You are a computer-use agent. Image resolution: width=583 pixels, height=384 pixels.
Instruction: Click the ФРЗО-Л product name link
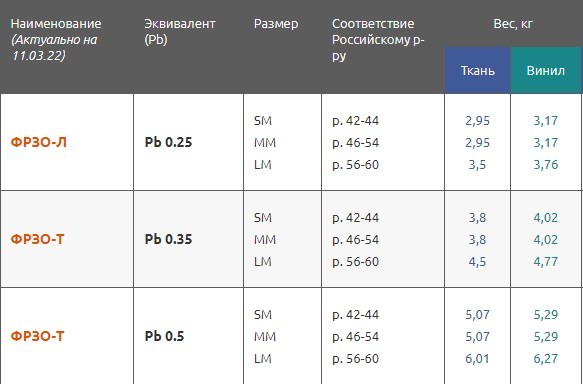coord(39,142)
